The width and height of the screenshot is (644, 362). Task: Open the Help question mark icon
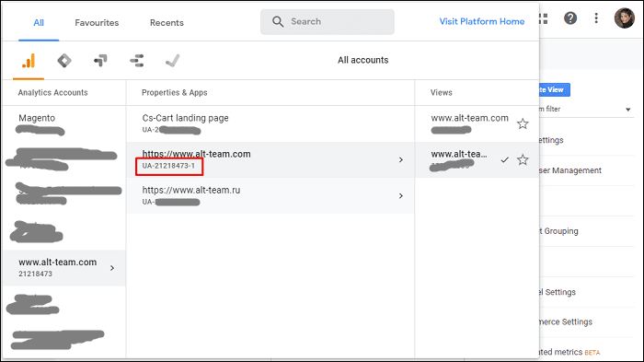(x=570, y=18)
